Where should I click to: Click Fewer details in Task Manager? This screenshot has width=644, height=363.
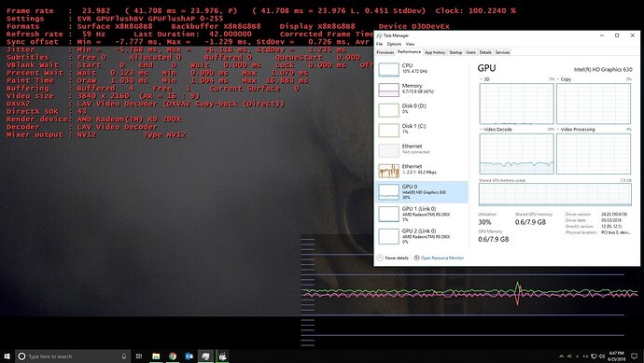393,258
